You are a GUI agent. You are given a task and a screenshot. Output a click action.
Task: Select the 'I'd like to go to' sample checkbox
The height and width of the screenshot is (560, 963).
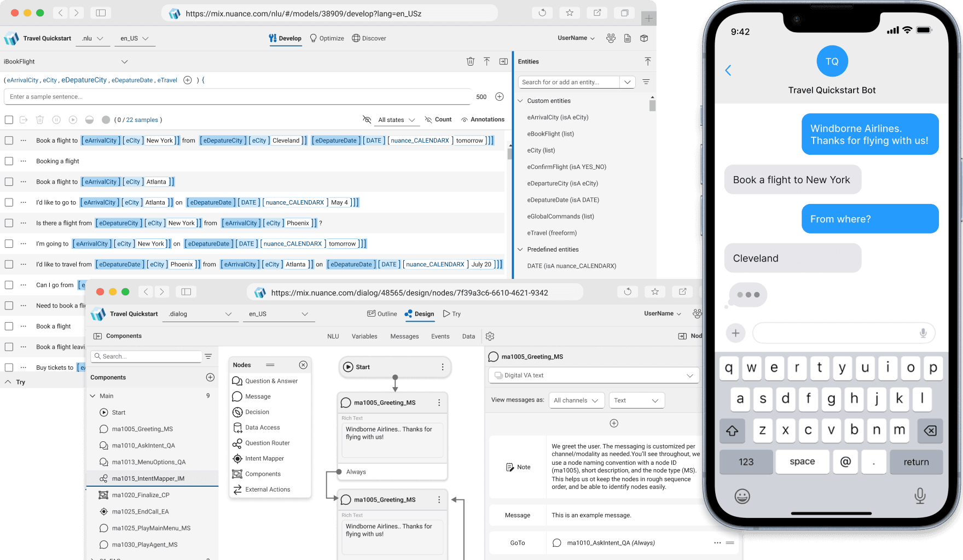click(x=9, y=202)
